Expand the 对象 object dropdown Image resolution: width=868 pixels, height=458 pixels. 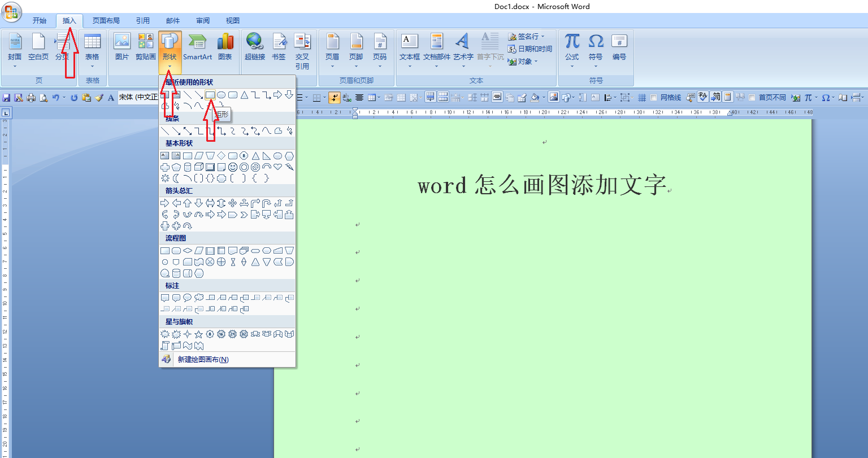click(x=536, y=61)
